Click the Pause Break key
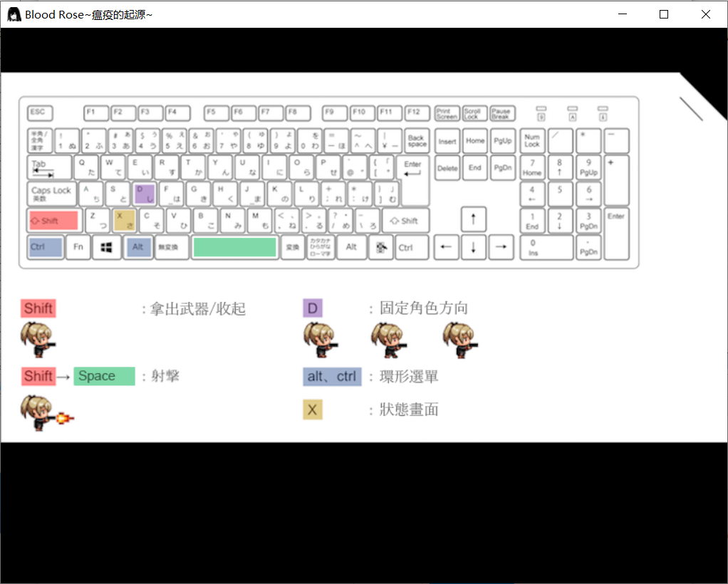The width and height of the screenshot is (728, 584). 502,113
